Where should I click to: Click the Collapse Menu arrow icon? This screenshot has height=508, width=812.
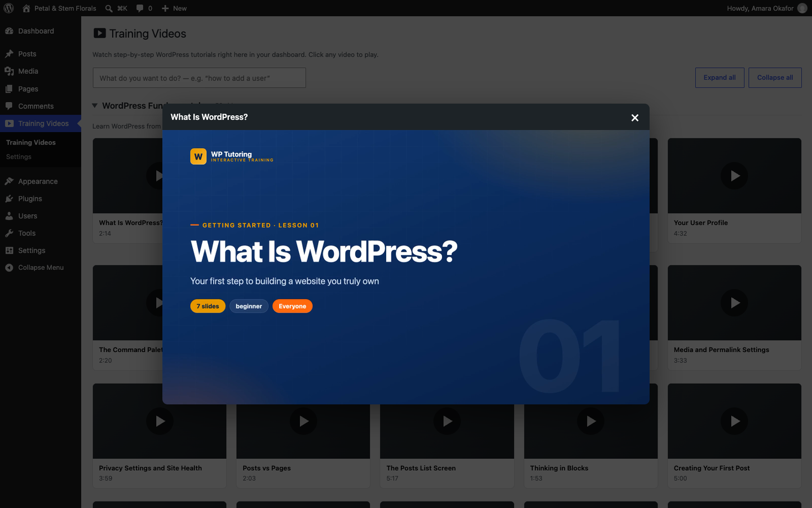pos(9,268)
